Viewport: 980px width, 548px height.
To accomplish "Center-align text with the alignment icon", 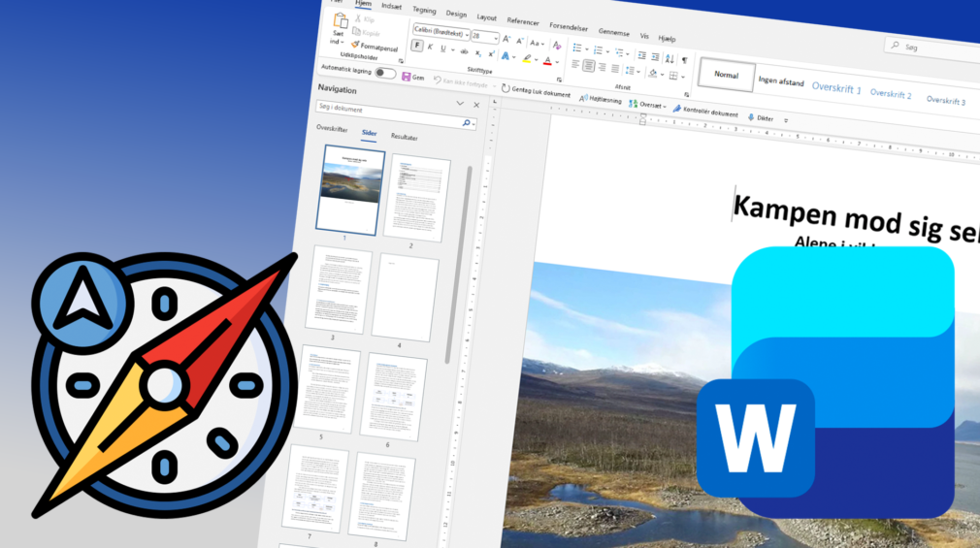I will click(x=589, y=66).
